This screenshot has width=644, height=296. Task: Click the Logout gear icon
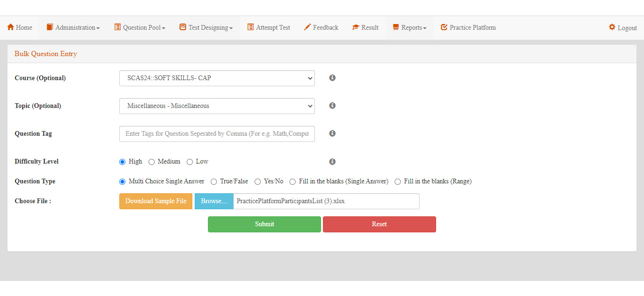[x=612, y=27]
